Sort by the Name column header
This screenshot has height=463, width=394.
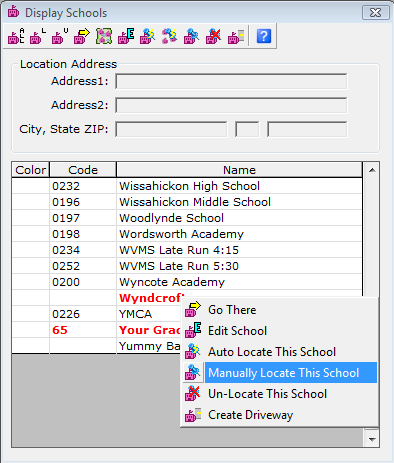point(239,170)
